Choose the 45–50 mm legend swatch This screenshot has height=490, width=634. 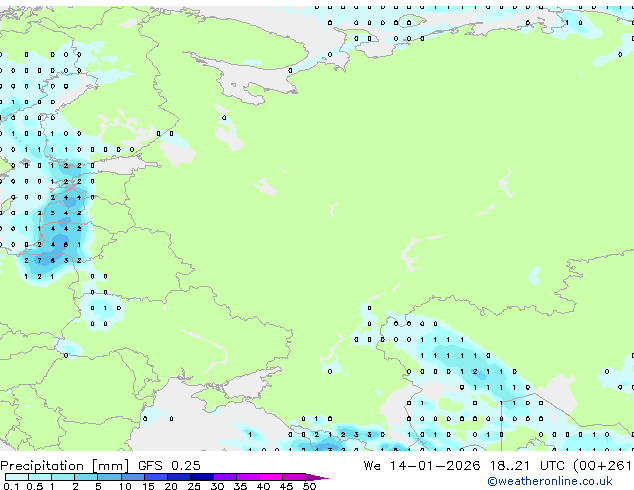[x=294, y=477]
